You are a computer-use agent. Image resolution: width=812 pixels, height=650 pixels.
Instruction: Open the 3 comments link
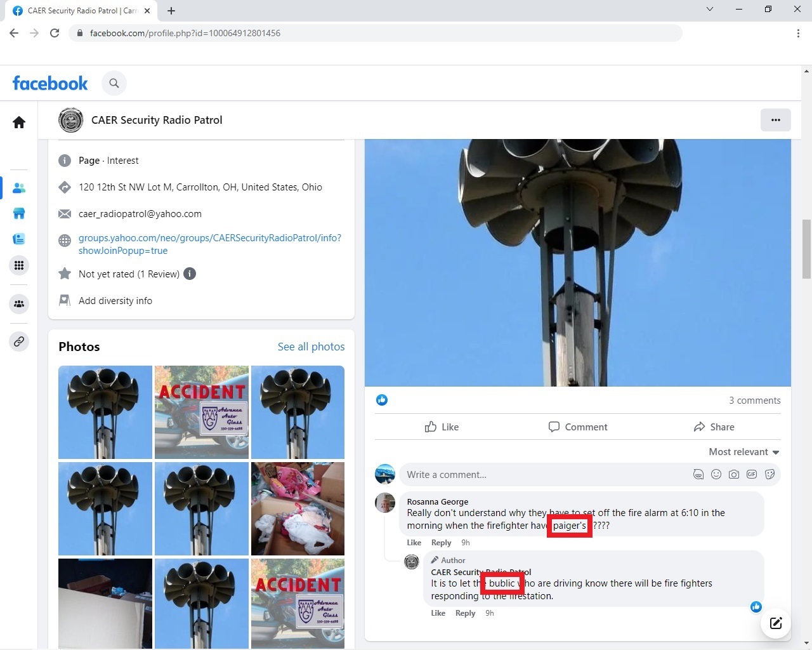point(755,401)
